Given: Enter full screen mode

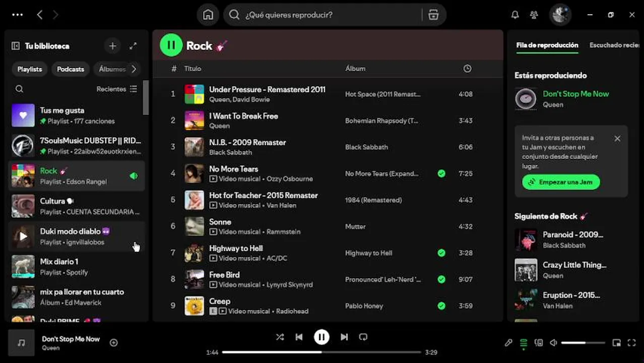Looking at the screenshot, I should point(631,343).
